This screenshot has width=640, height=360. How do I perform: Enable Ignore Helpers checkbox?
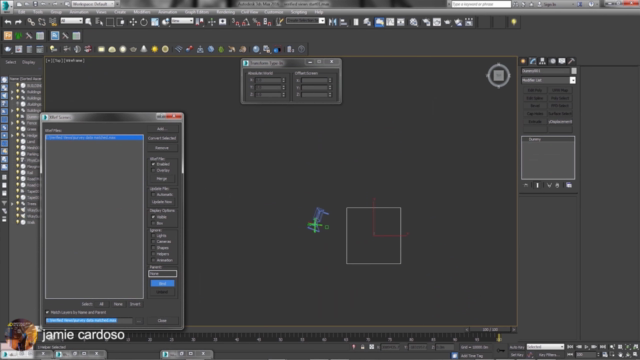[153, 254]
